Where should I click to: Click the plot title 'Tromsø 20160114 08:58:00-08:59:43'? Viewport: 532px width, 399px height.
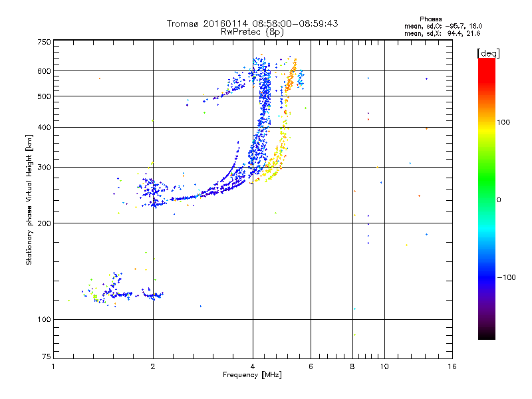pyautogui.click(x=252, y=23)
